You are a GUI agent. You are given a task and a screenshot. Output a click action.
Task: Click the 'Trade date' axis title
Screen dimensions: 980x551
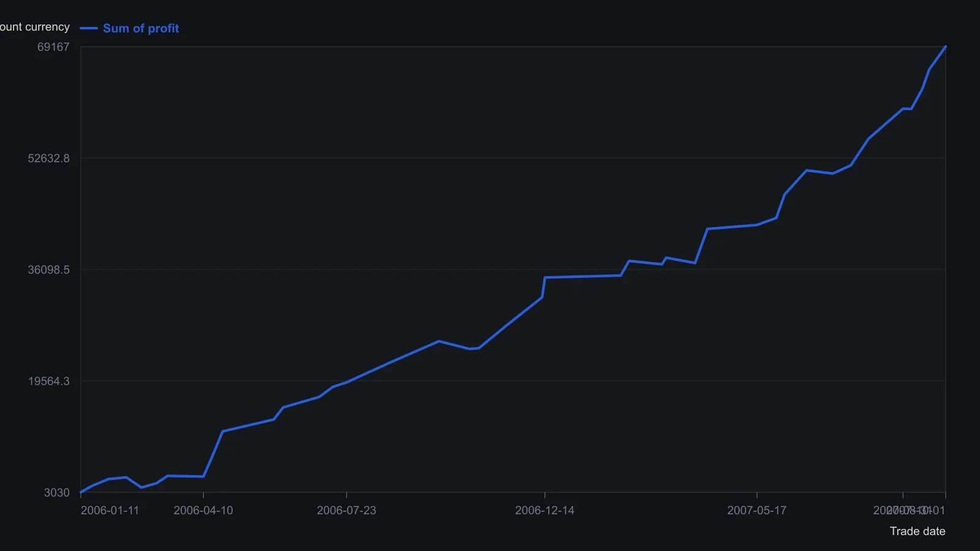(x=918, y=531)
